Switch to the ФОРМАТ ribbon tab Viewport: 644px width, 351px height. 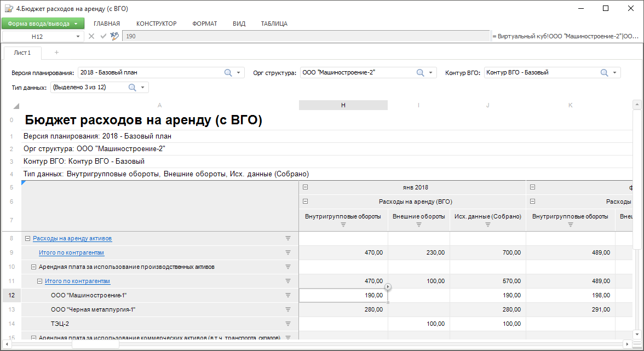[204, 24]
